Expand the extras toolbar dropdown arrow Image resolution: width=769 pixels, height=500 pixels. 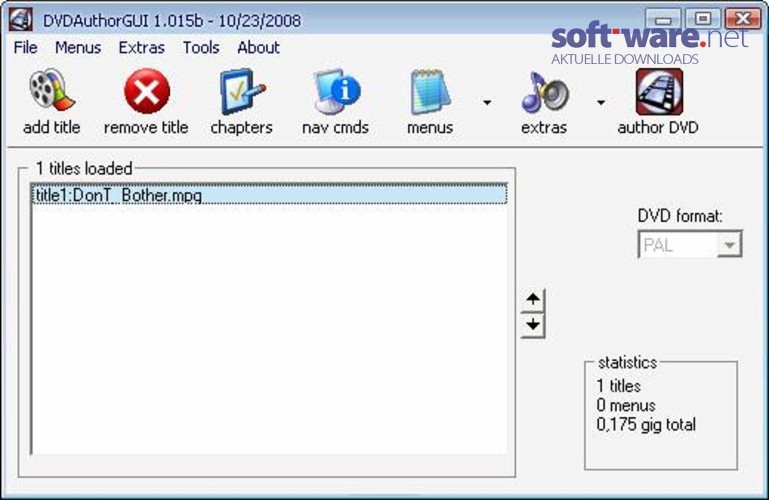pos(601,102)
